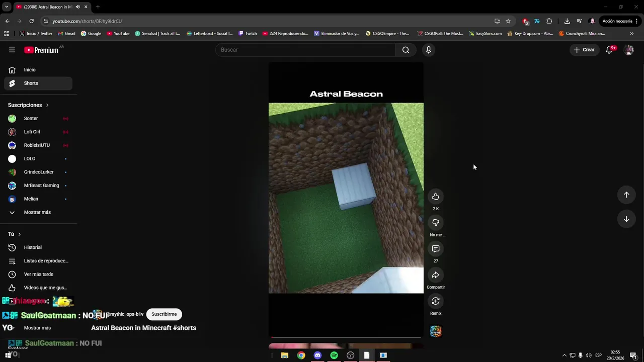Open the MrBeast Gaming channel
644x362 pixels.
coord(38,186)
